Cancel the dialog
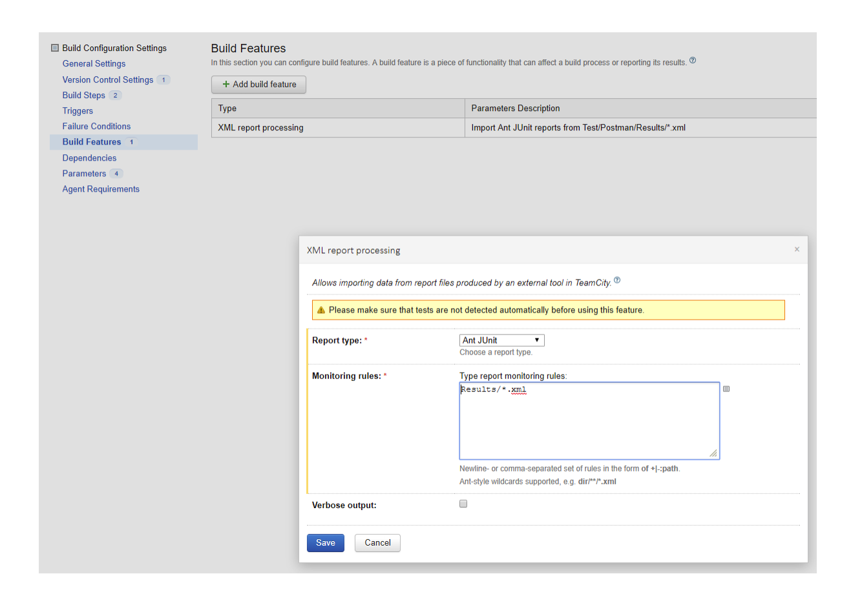This screenshot has width=862, height=616. [377, 543]
